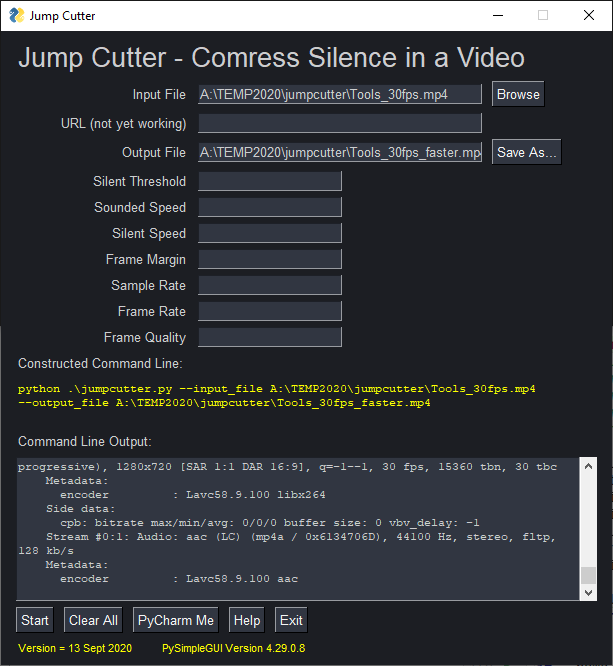Open the Help button
Viewport: 613px width, 666px height.
tap(246, 620)
